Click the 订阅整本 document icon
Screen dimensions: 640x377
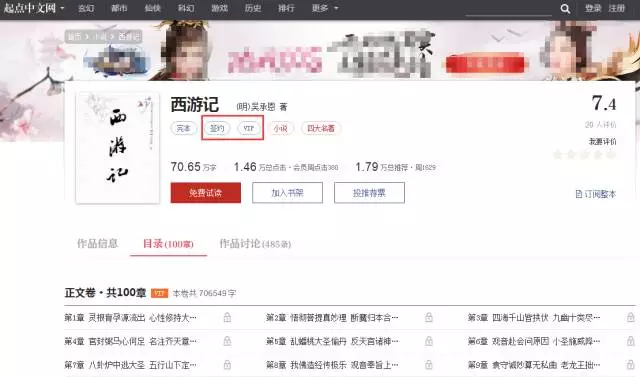578,194
